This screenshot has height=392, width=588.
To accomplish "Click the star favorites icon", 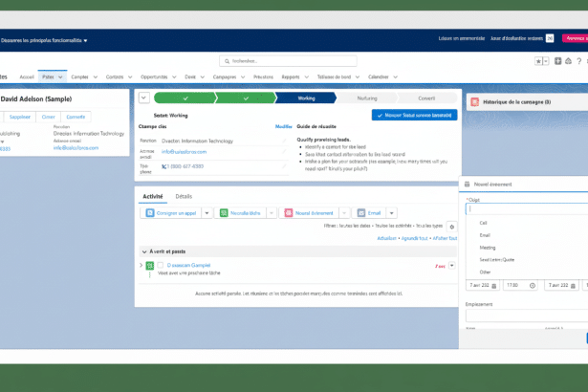I will click(x=538, y=61).
